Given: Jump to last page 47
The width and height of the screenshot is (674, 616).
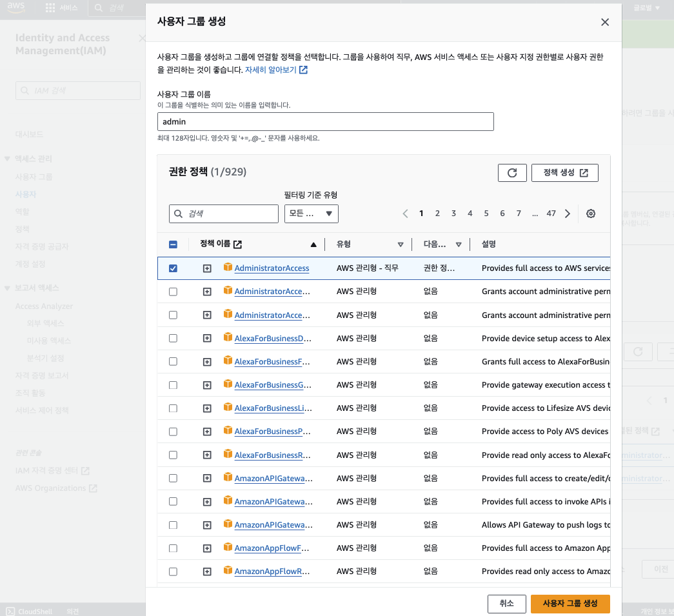Looking at the screenshot, I should 551,214.
